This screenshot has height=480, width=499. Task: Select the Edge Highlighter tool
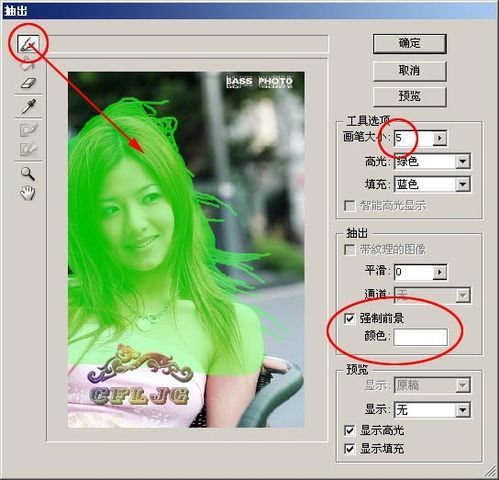(28, 44)
